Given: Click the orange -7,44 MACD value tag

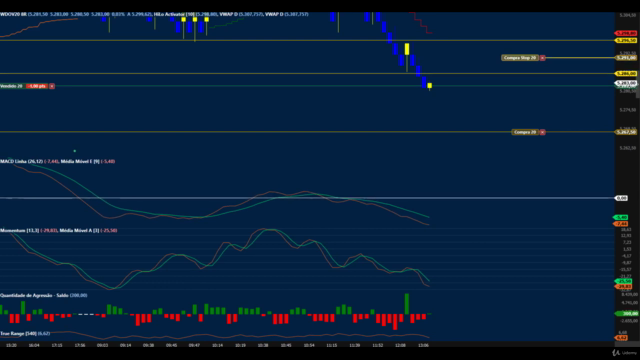Looking at the screenshot, I should coord(621,224).
